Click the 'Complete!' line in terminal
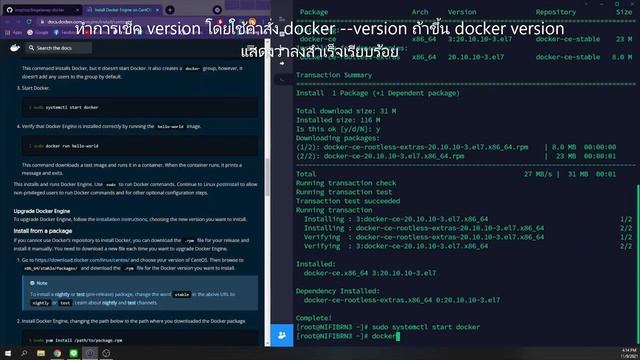 coord(314,318)
